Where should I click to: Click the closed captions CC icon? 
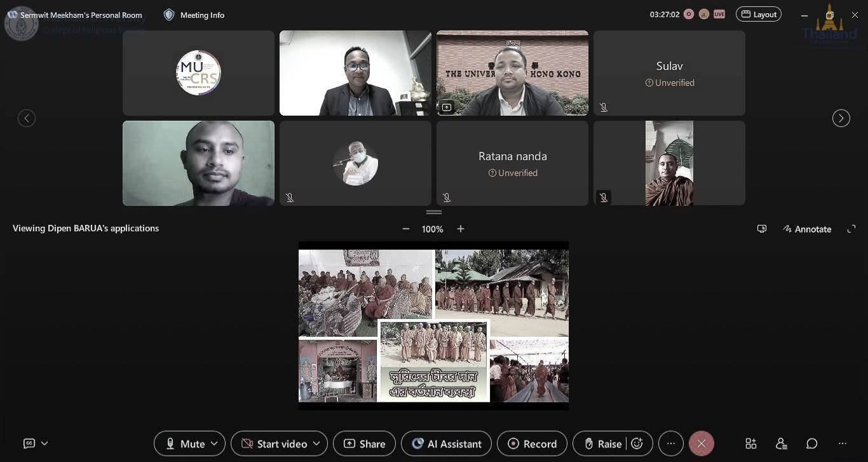coord(29,444)
